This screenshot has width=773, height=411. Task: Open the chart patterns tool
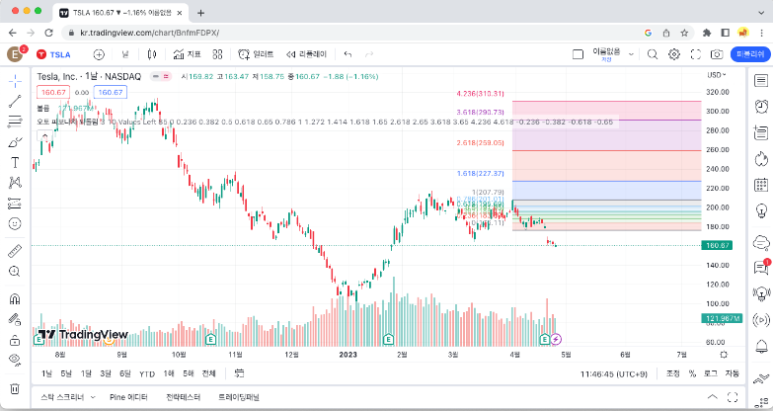click(15, 183)
